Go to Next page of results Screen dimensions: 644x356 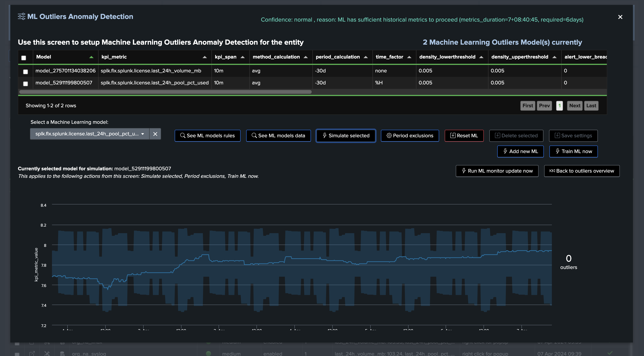[575, 105]
